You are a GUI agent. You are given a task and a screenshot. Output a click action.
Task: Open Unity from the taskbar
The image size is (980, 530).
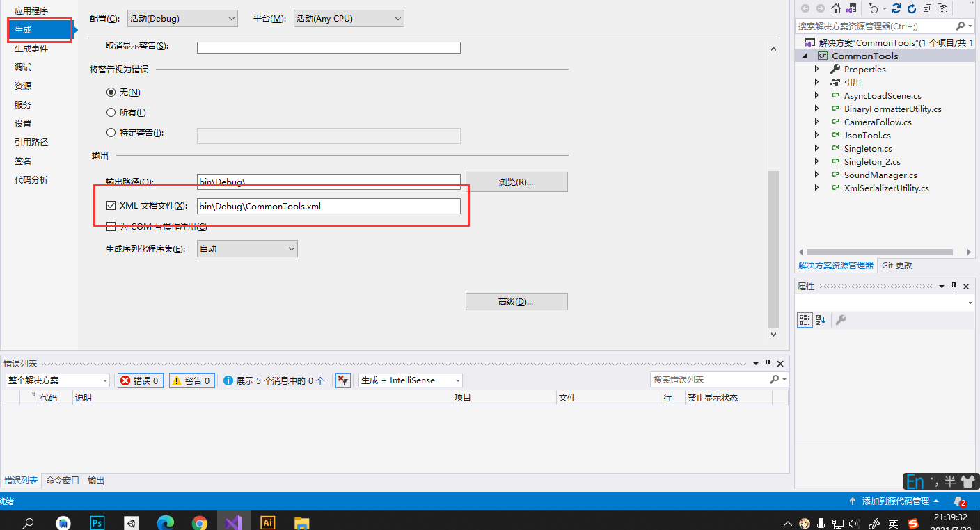pyautogui.click(x=132, y=522)
